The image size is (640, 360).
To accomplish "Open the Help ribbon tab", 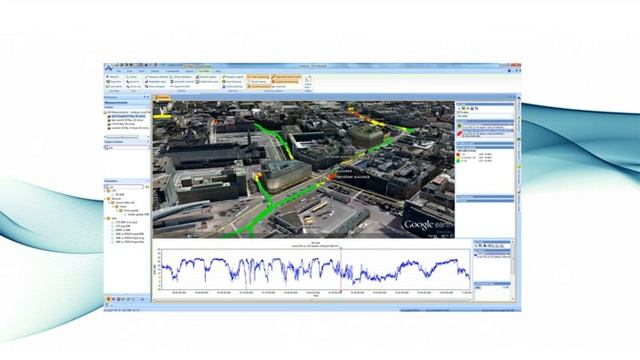I will pyautogui.click(x=218, y=71).
